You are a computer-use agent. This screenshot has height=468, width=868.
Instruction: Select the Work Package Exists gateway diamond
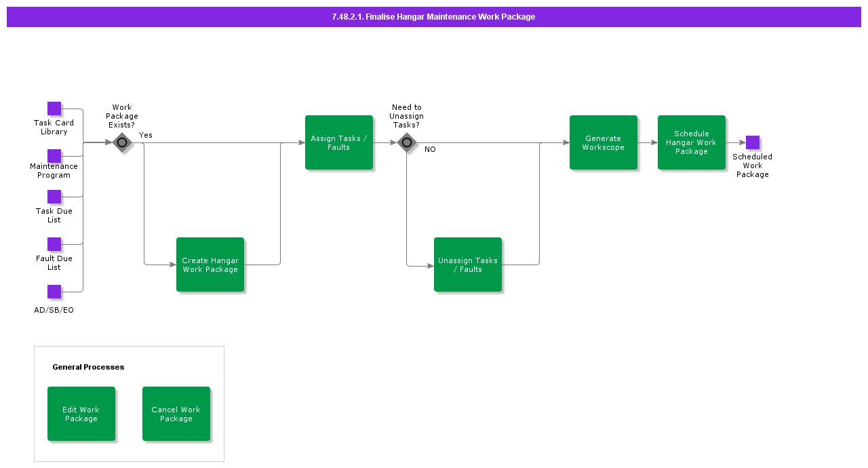coord(122,142)
